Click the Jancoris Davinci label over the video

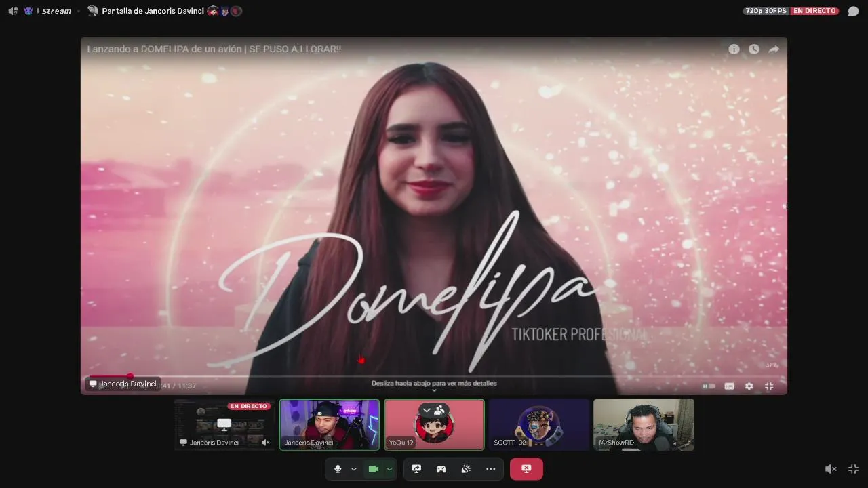123,384
